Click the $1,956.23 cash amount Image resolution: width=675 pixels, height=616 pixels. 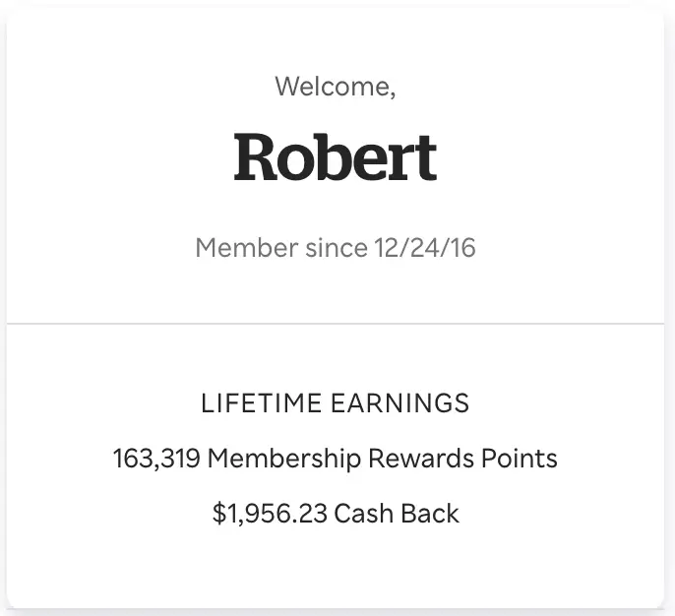click(x=270, y=514)
